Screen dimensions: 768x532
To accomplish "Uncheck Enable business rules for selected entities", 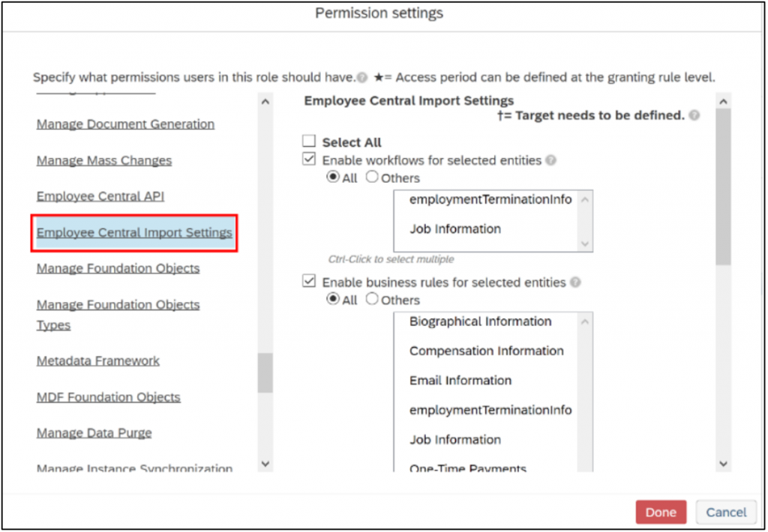I will coord(308,282).
